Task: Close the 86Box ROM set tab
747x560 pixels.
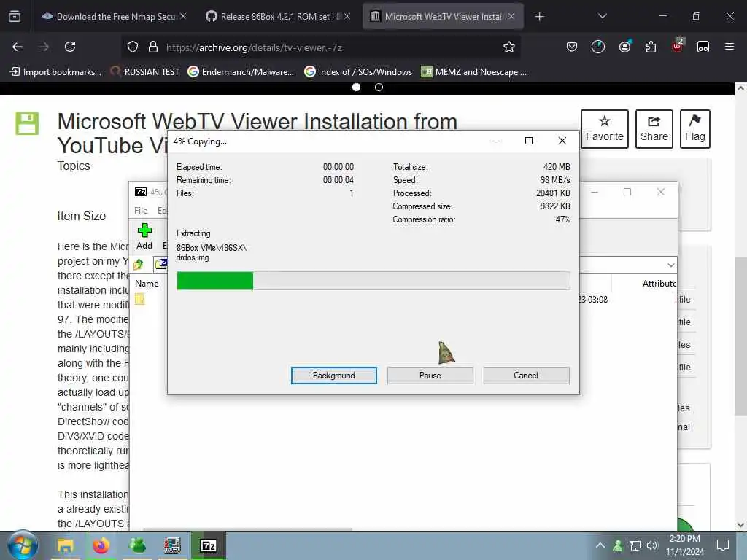Action: tap(347, 17)
